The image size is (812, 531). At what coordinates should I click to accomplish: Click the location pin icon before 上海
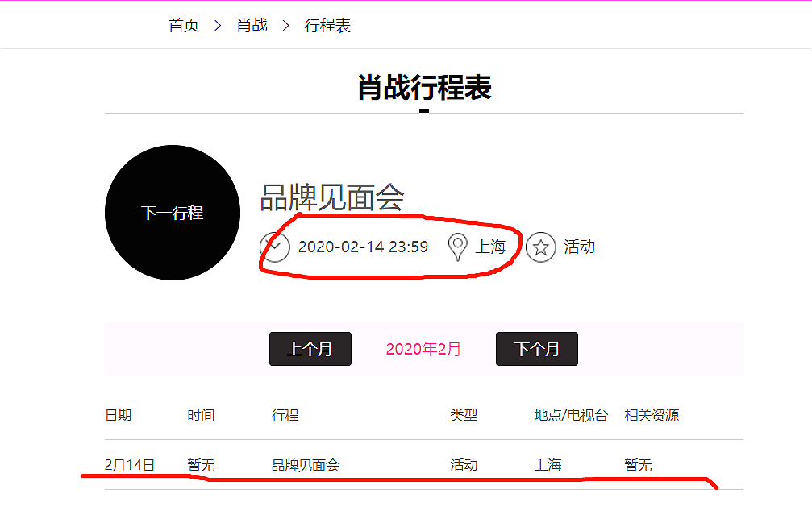pos(457,247)
